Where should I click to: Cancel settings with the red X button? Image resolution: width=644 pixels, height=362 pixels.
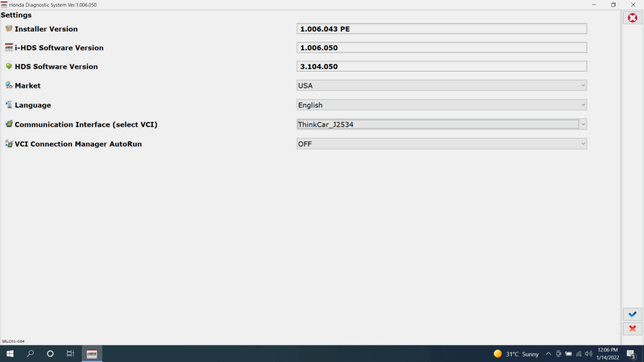(x=632, y=329)
